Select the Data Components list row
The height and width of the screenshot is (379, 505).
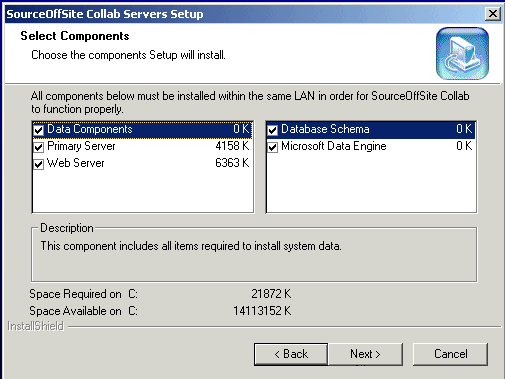(x=142, y=129)
